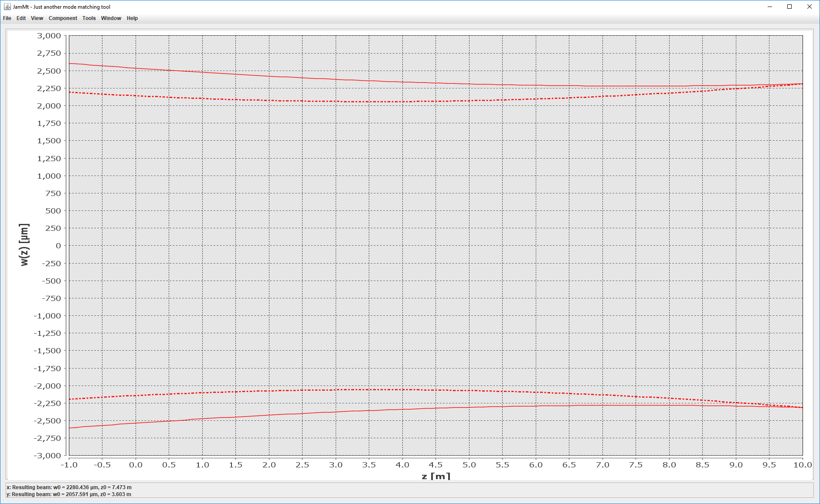Screen dimensions: 820x504
Task: Click the y resulting beam status text
Action: tap(69, 494)
